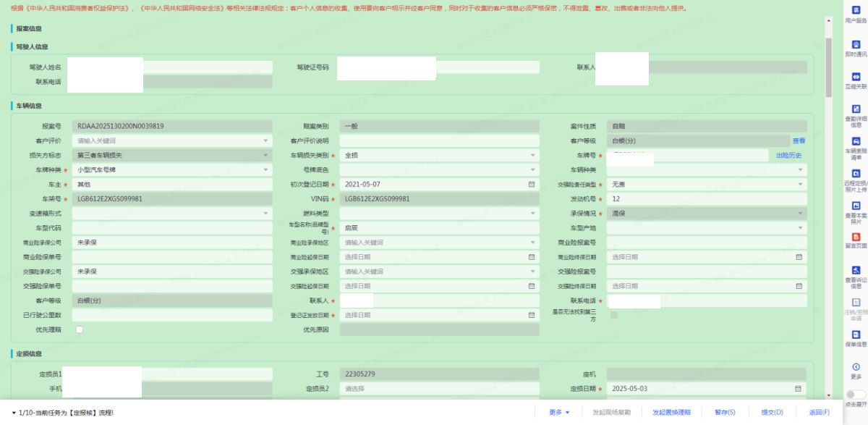Toggle the 点击展开 switch
The height and width of the screenshot is (425, 868).
(856, 395)
